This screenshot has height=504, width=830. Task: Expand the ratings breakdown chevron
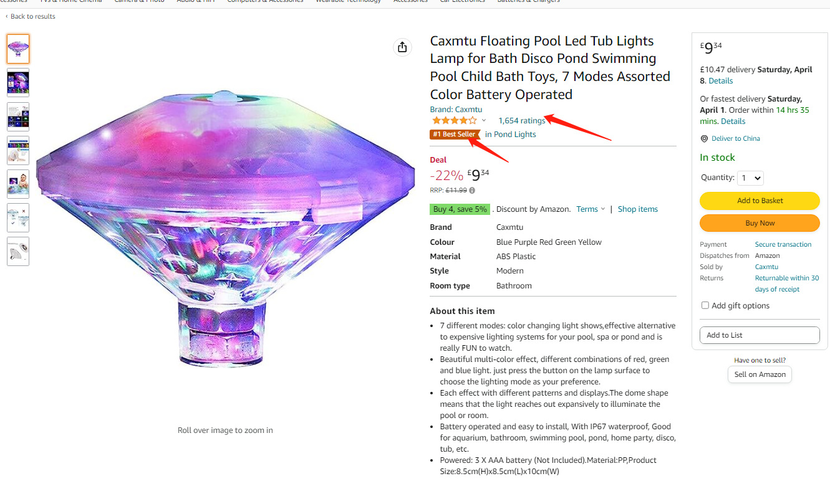pyautogui.click(x=484, y=121)
